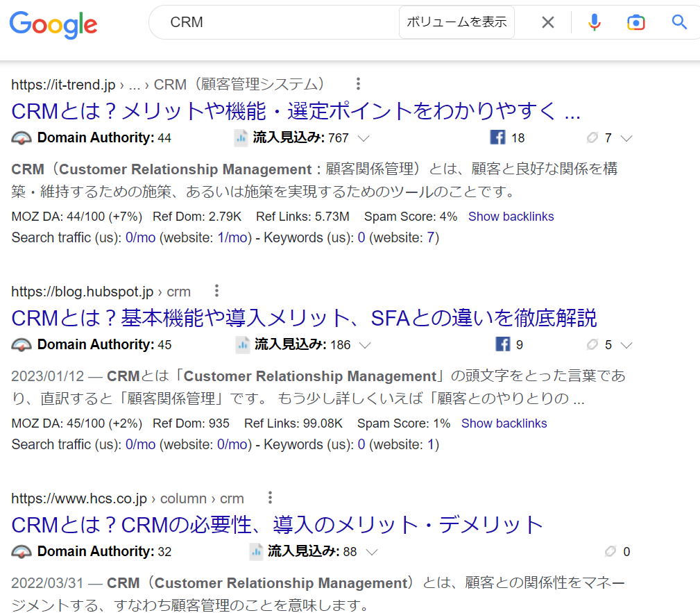Click into the CRM search input field
This screenshot has width=700, height=613.
click(278, 23)
